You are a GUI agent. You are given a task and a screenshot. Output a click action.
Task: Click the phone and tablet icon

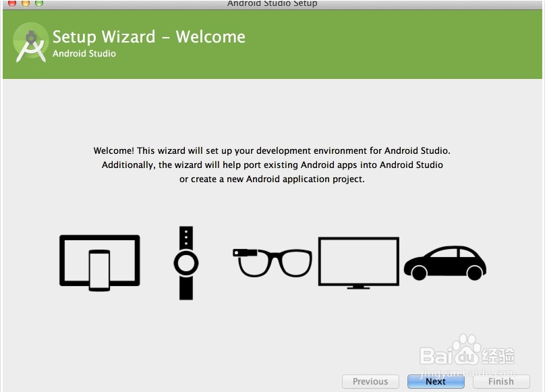pyautogui.click(x=100, y=263)
